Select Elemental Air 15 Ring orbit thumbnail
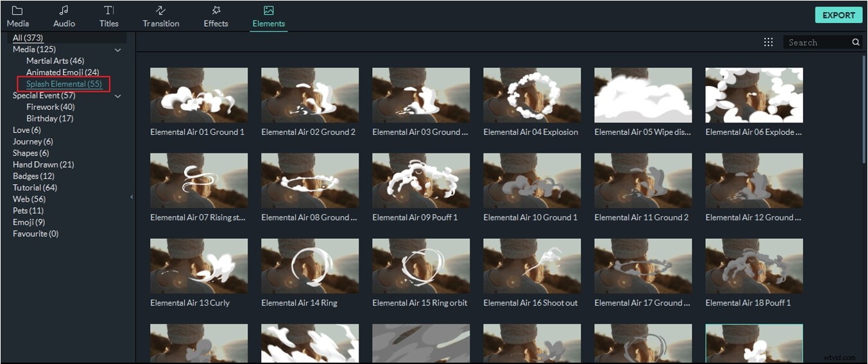The image size is (868, 364). pyautogui.click(x=421, y=266)
